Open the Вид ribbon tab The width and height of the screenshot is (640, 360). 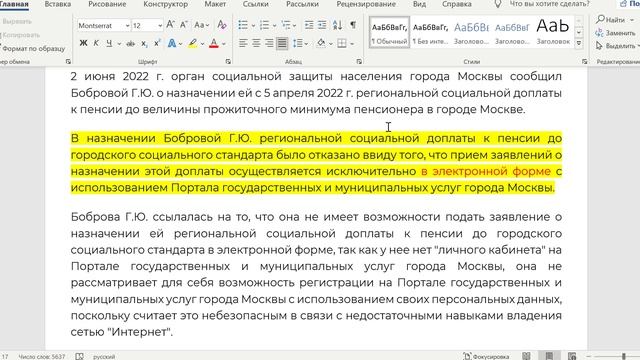tap(419, 4)
